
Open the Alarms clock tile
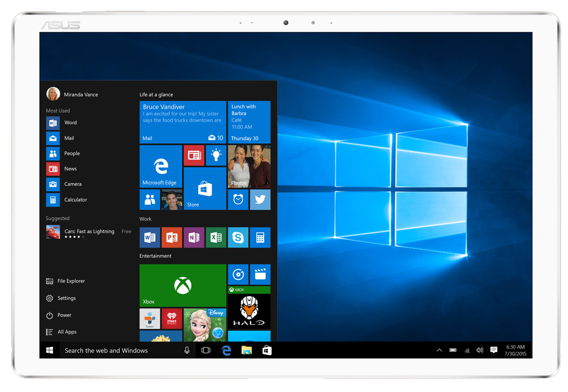(x=238, y=200)
